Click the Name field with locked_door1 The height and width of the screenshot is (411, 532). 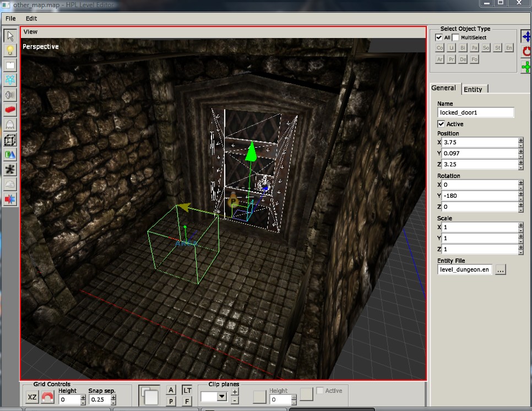pyautogui.click(x=475, y=112)
